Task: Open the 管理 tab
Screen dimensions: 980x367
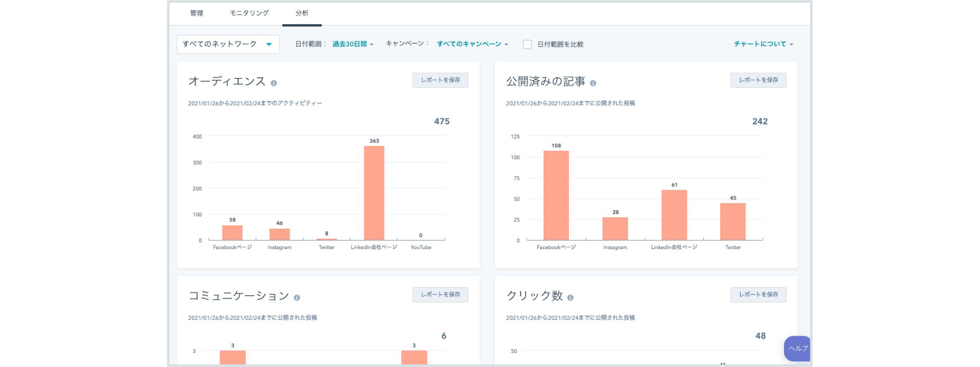Action: (x=196, y=13)
